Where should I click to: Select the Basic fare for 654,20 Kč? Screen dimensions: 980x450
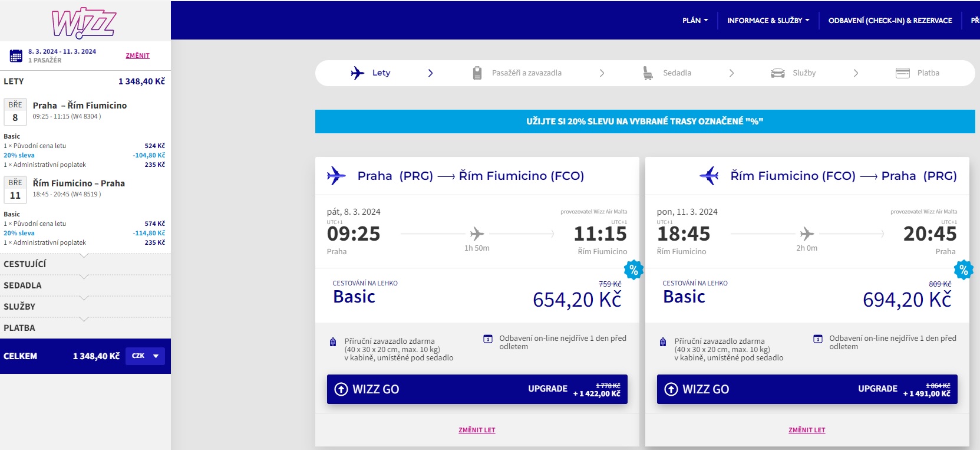coord(477,295)
